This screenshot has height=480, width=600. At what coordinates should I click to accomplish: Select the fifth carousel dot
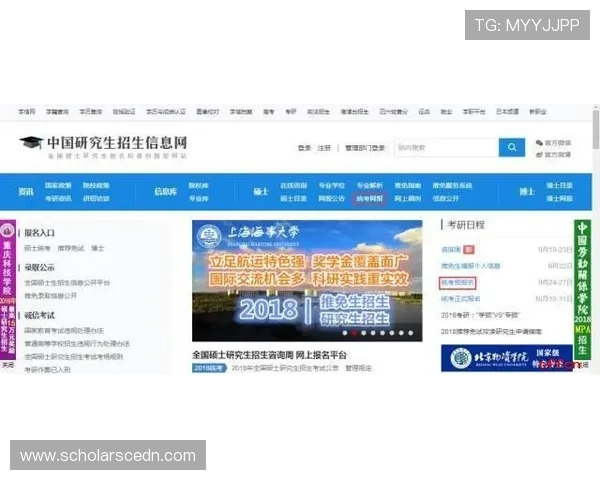pyautogui.click(x=382, y=333)
